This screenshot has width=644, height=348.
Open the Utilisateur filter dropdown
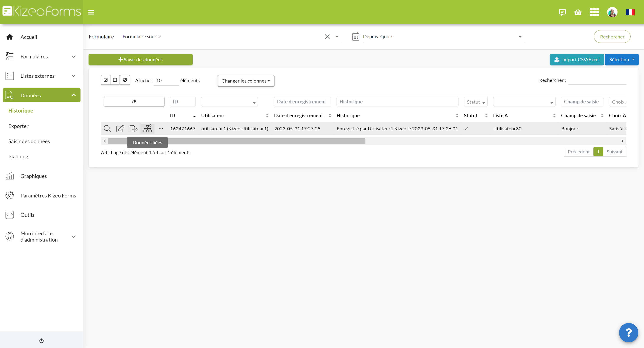pyautogui.click(x=230, y=102)
